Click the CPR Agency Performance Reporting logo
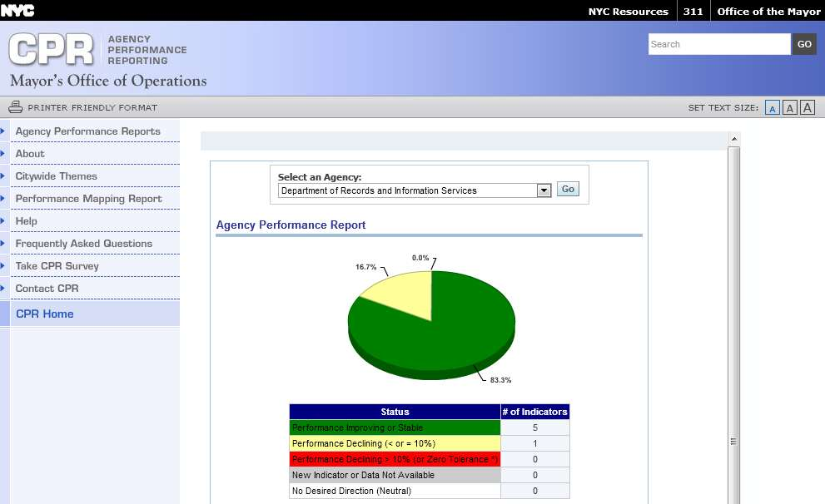Screen dimensions: 825x504 pos(98,50)
